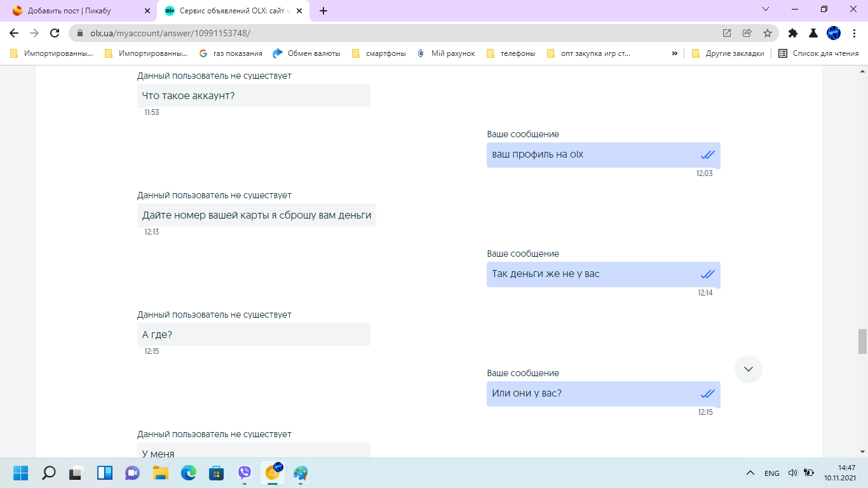Screen dimensions: 868x488
Task: Go back to previous page
Action: pos(14,33)
